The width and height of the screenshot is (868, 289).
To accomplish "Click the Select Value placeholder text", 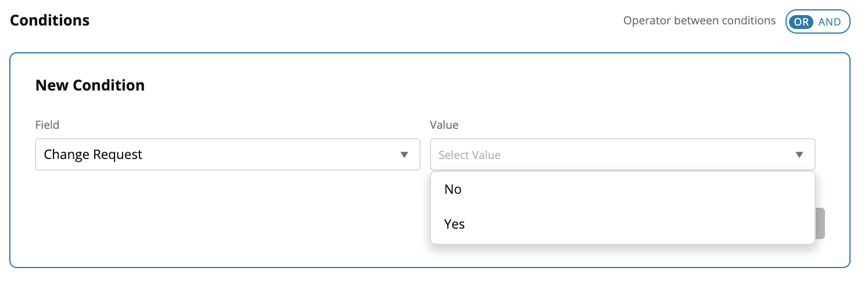I will [x=469, y=155].
